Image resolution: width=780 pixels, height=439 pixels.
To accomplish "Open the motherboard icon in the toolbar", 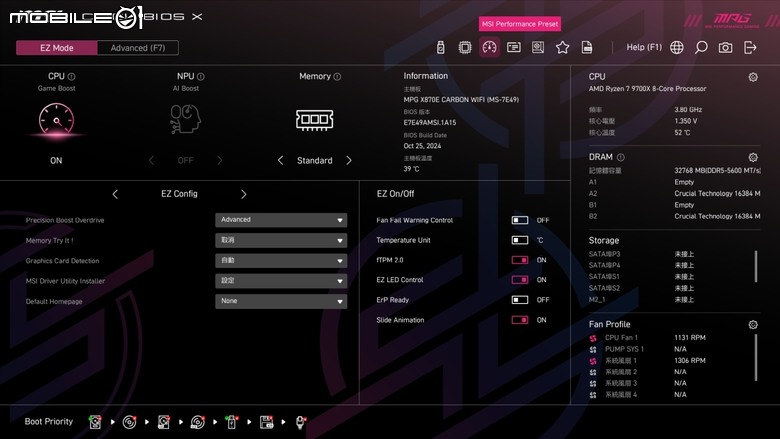I will pos(538,47).
